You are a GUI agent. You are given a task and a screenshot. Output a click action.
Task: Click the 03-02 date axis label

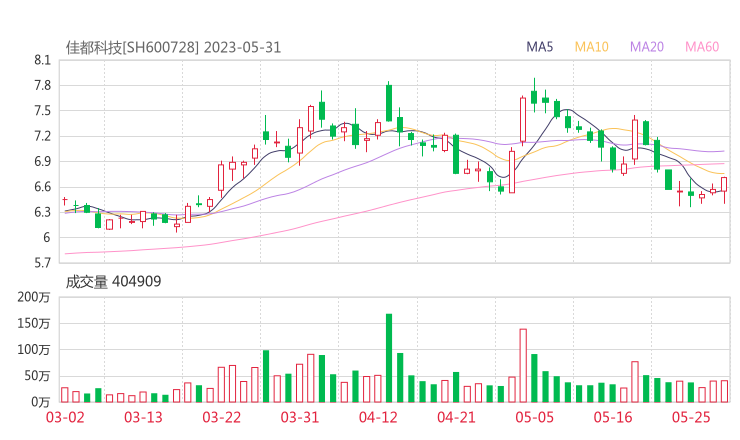click(65, 417)
